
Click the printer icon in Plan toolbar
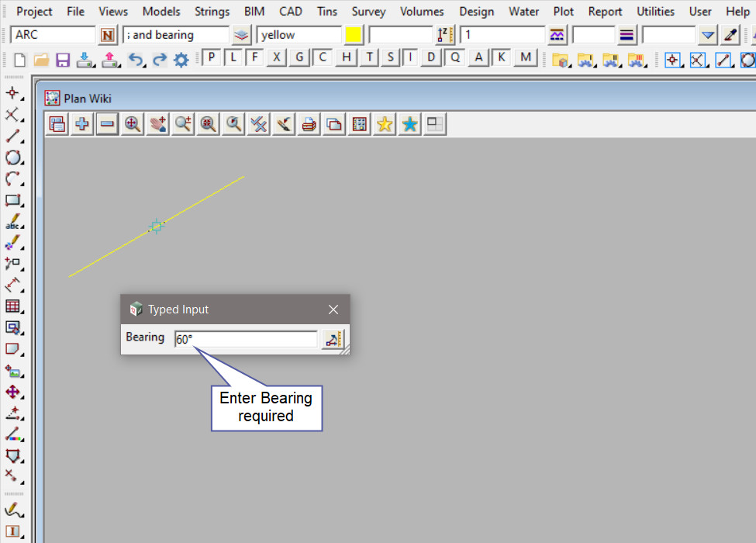309,124
